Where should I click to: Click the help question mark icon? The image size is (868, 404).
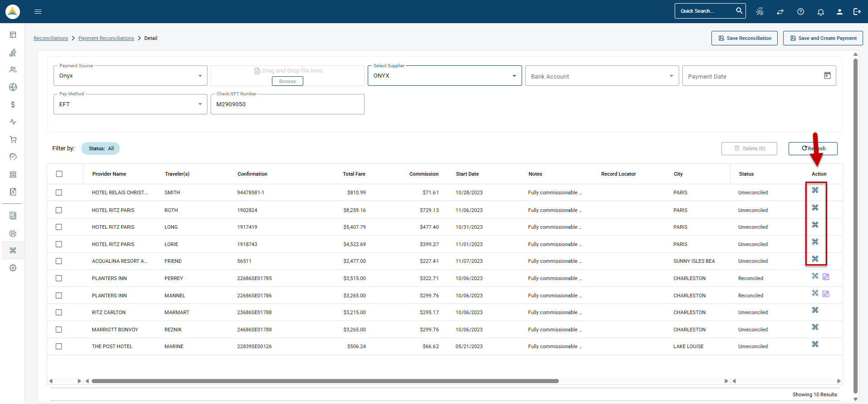tap(800, 12)
